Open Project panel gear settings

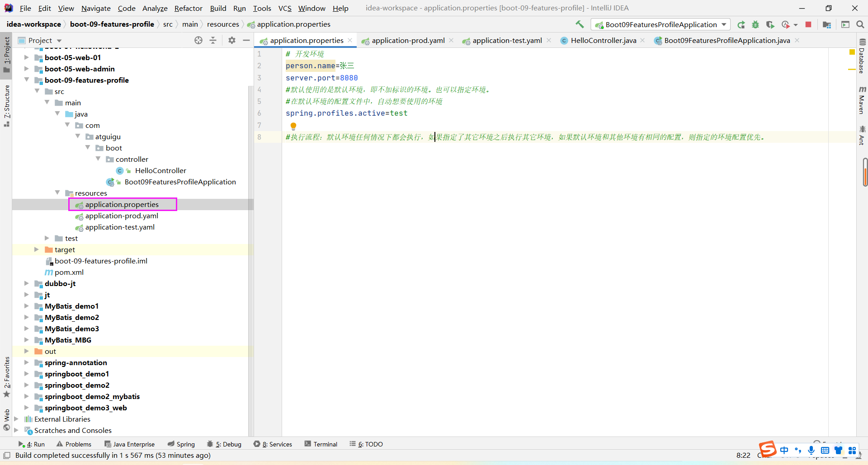pos(232,40)
